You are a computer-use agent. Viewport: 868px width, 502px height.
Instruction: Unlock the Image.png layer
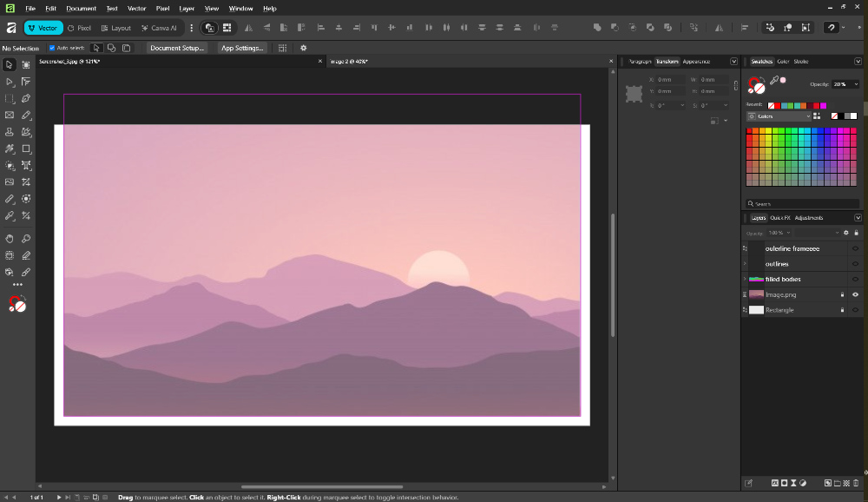[x=843, y=294]
